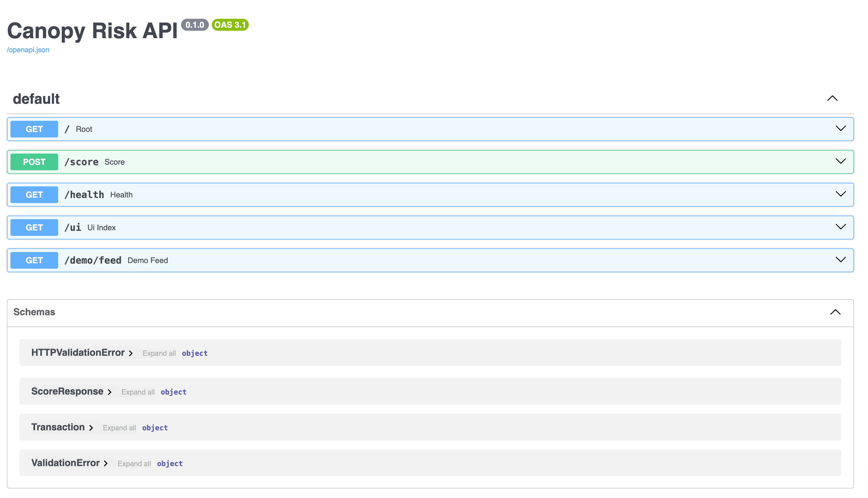The width and height of the screenshot is (868, 498).
Task: Click Expand all for ValidationError
Action: click(x=134, y=464)
